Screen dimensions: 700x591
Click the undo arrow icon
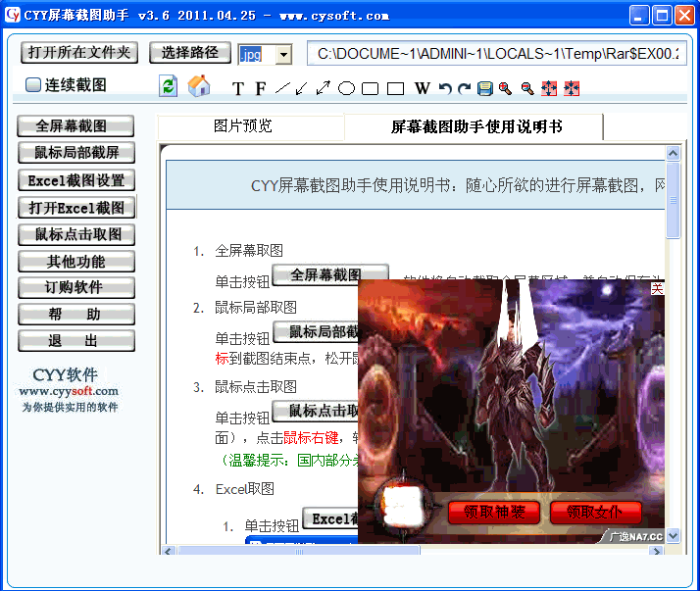tap(445, 89)
